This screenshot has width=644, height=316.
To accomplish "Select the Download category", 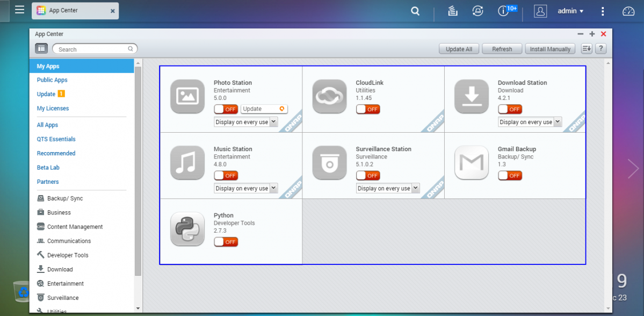I will [x=55, y=270].
